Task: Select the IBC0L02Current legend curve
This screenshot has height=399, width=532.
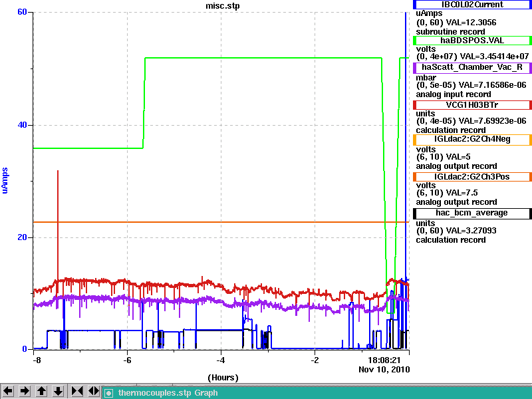Action: click(472, 5)
